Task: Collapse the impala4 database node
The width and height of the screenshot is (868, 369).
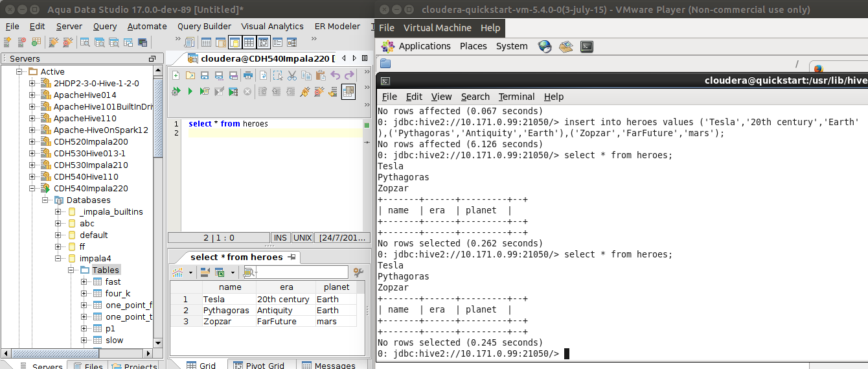Action: (58, 259)
